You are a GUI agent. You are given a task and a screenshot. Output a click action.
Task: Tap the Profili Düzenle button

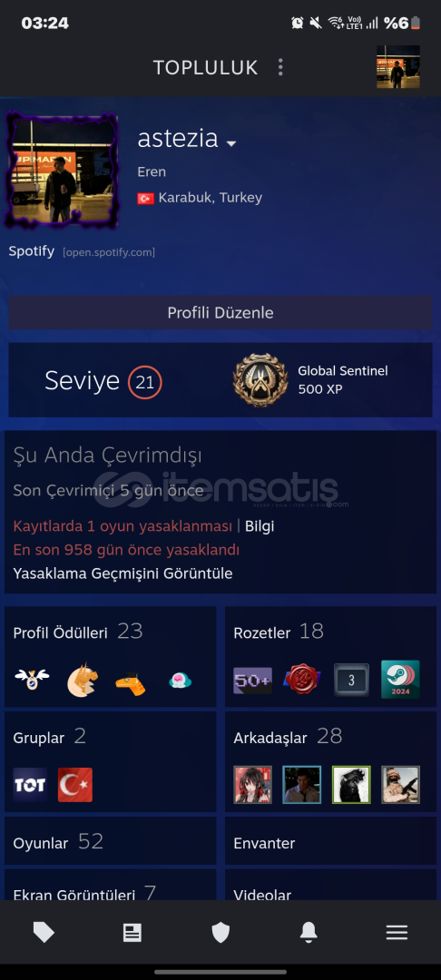click(220, 312)
